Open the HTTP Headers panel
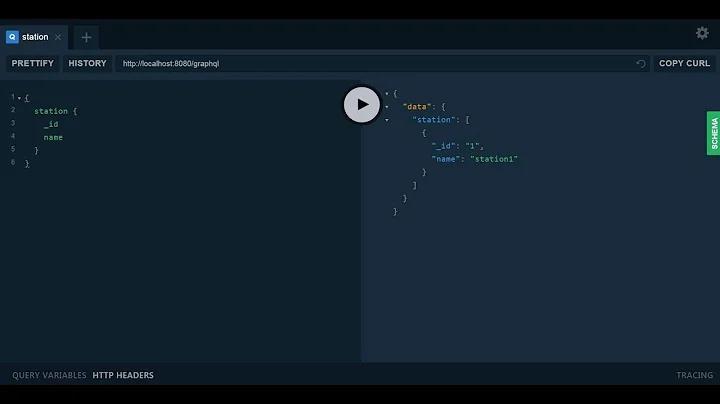 point(123,375)
